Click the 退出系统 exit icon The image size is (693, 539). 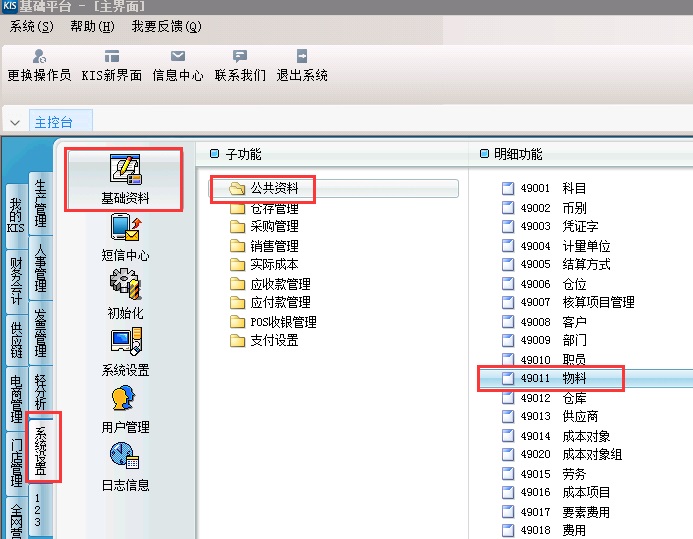(302, 56)
